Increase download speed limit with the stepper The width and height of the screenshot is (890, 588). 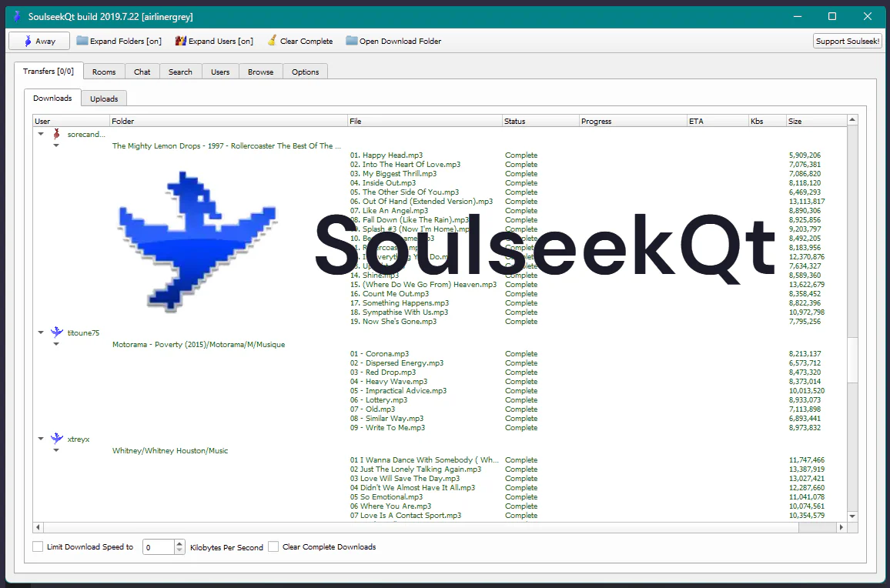(179, 543)
